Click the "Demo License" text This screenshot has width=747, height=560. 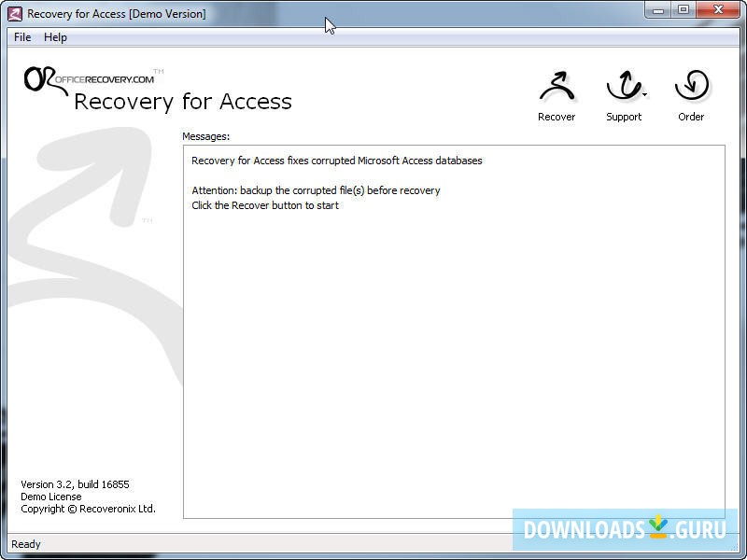click(51, 497)
